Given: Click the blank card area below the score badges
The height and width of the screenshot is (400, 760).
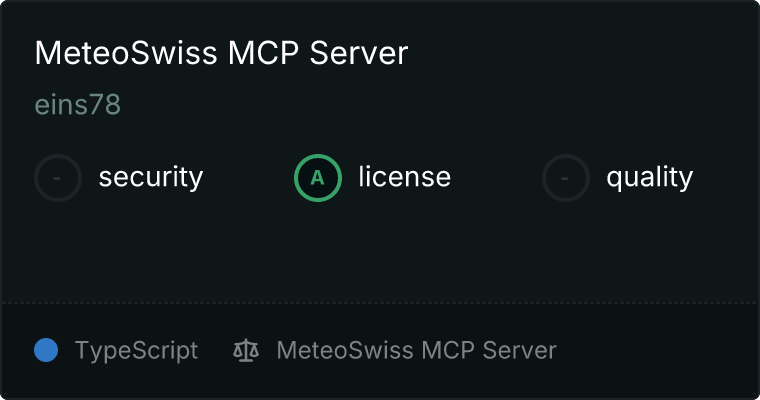Looking at the screenshot, I should click(380, 252).
